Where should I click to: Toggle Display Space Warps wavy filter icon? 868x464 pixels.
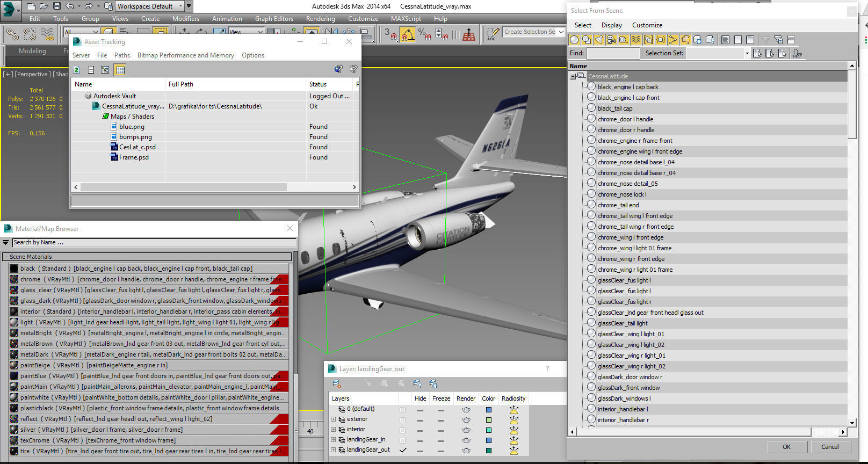pyautogui.click(x=636, y=40)
